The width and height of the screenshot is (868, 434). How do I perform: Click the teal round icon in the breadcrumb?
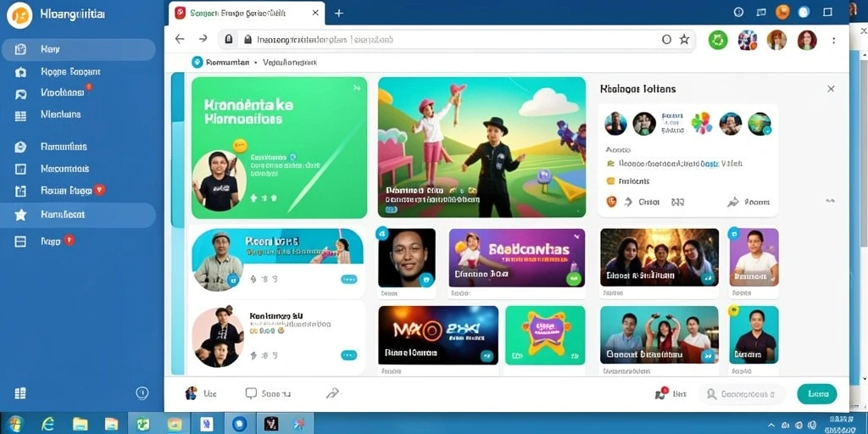197,63
